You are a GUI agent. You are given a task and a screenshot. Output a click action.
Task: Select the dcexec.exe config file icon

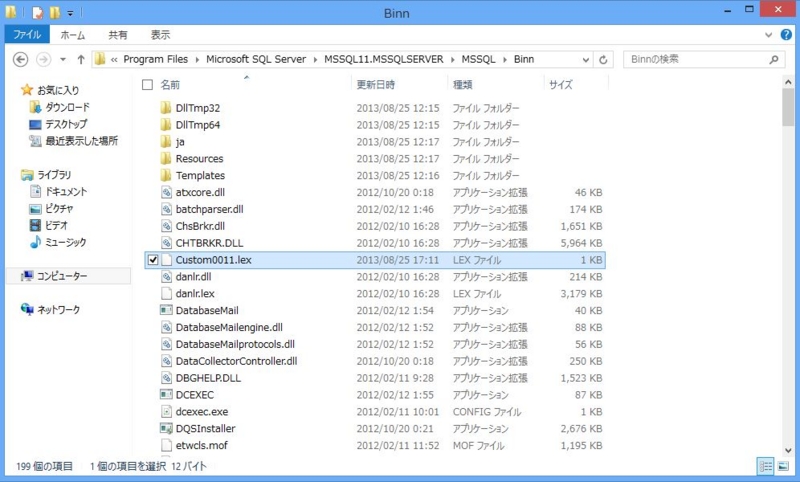(x=166, y=412)
